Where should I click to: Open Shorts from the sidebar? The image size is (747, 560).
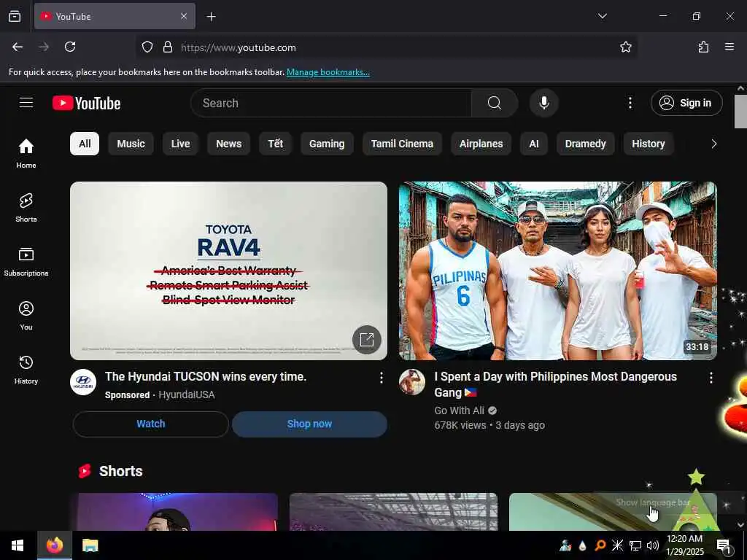coord(26,208)
